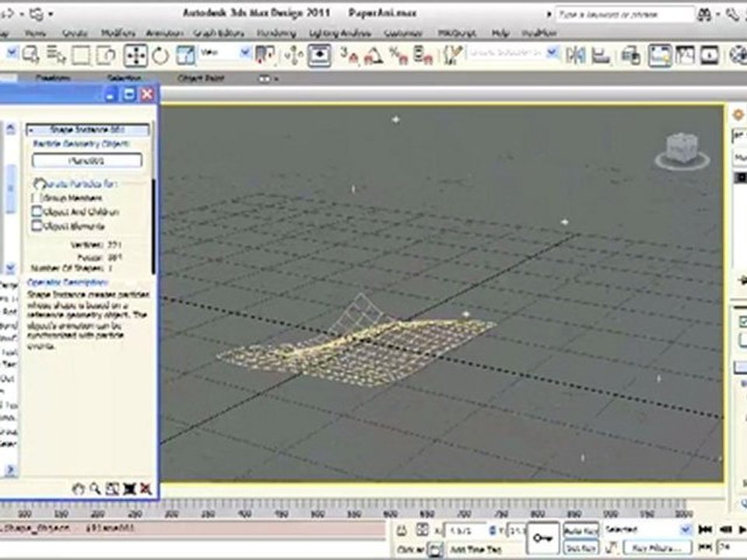Open the selection filter dropdown arrow
This screenshot has width=747, height=560.
pyautogui.click(x=12, y=52)
